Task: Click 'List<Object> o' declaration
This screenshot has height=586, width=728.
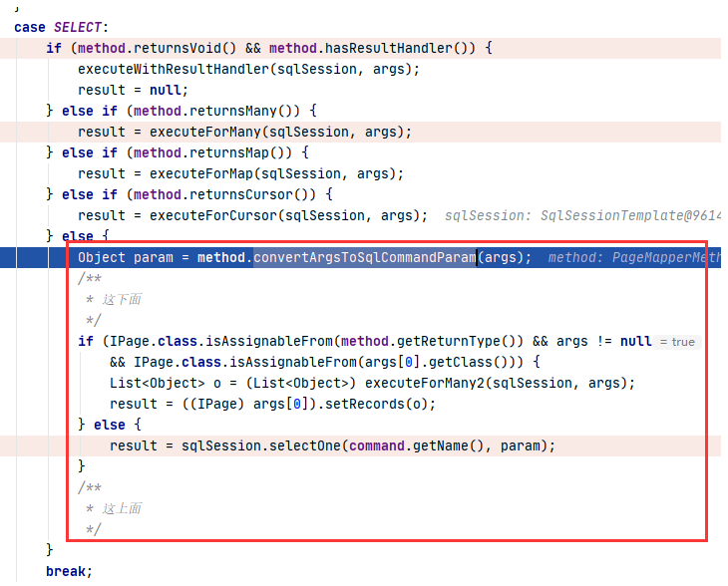Action: (166, 383)
